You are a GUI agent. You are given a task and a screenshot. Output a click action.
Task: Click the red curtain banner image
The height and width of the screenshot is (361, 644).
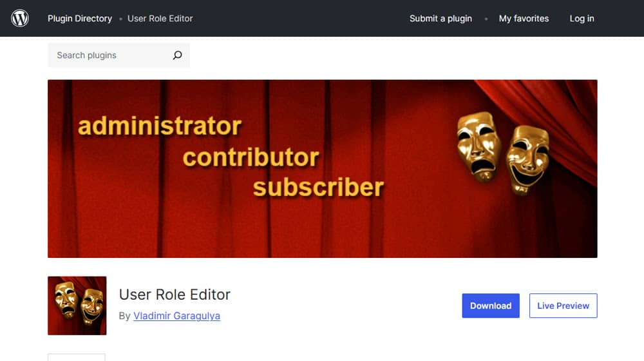pyautogui.click(x=323, y=169)
